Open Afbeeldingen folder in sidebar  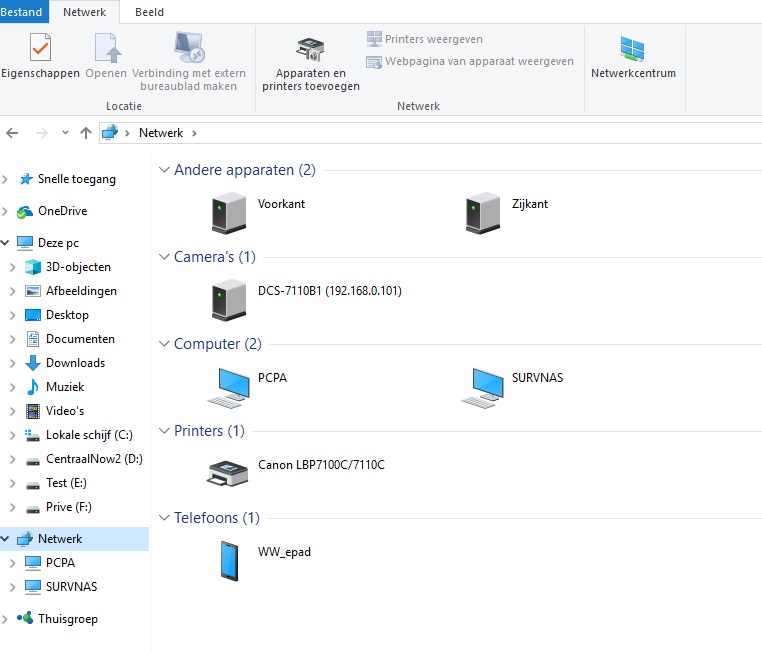point(81,291)
